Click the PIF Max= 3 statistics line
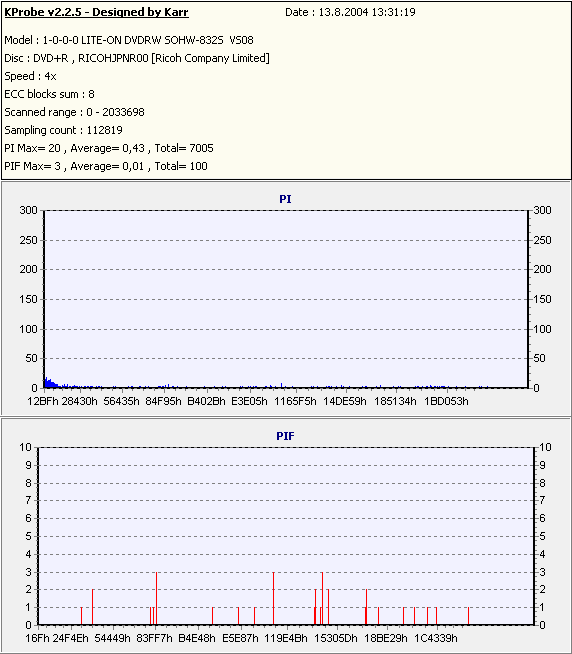 pyautogui.click(x=106, y=166)
